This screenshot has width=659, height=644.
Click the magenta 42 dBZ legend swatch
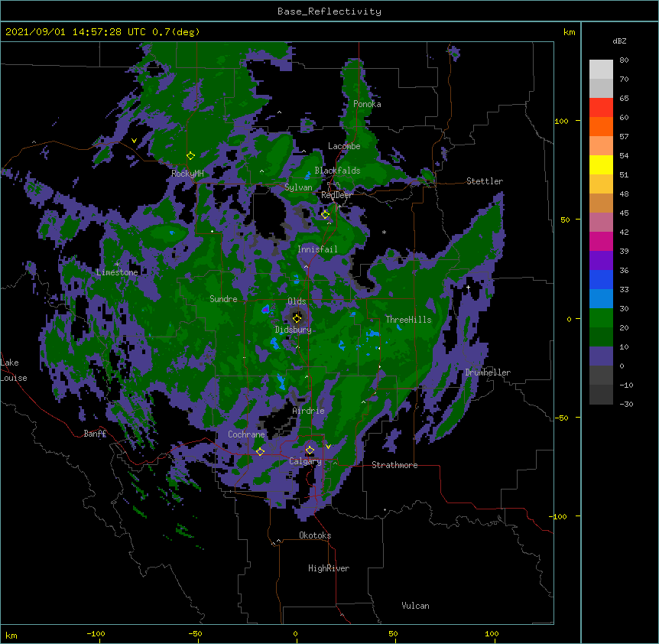601,241
